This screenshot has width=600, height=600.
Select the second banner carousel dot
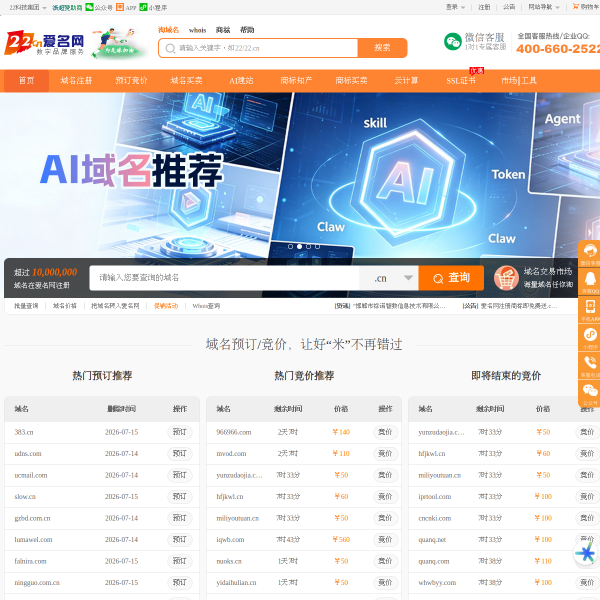point(299,246)
